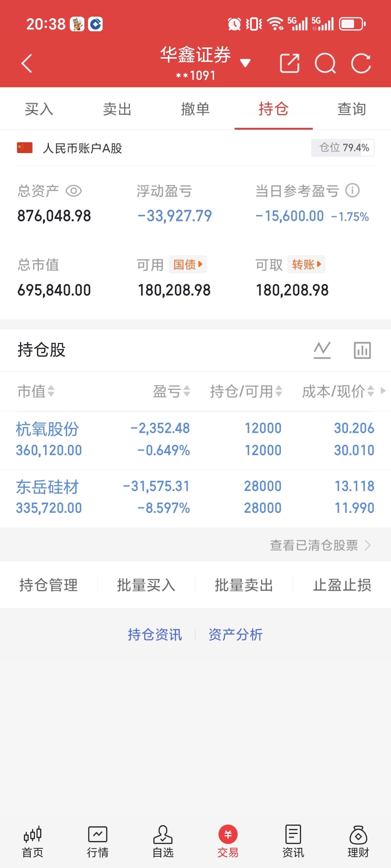This screenshot has width=391, height=868.
Task: Expand 查看已清仓股票 chevron
Action: click(x=368, y=545)
